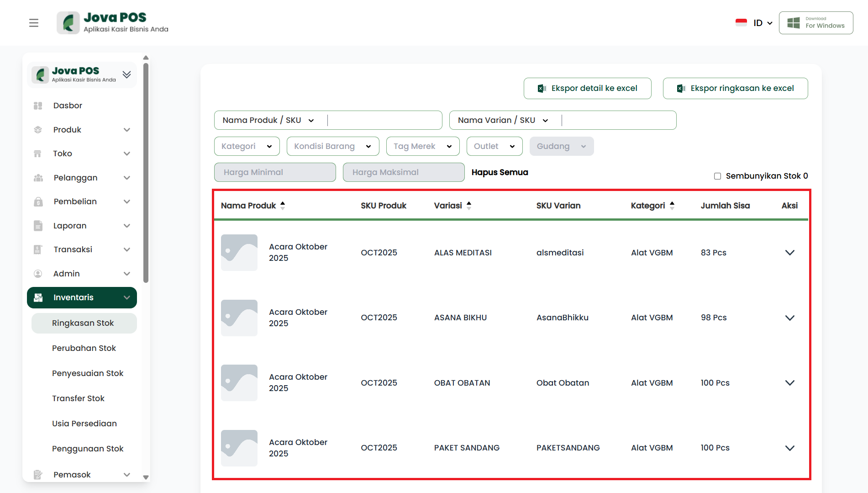Open Perubahan Stok submenu item
The height and width of the screenshot is (493, 868).
point(84,348)
